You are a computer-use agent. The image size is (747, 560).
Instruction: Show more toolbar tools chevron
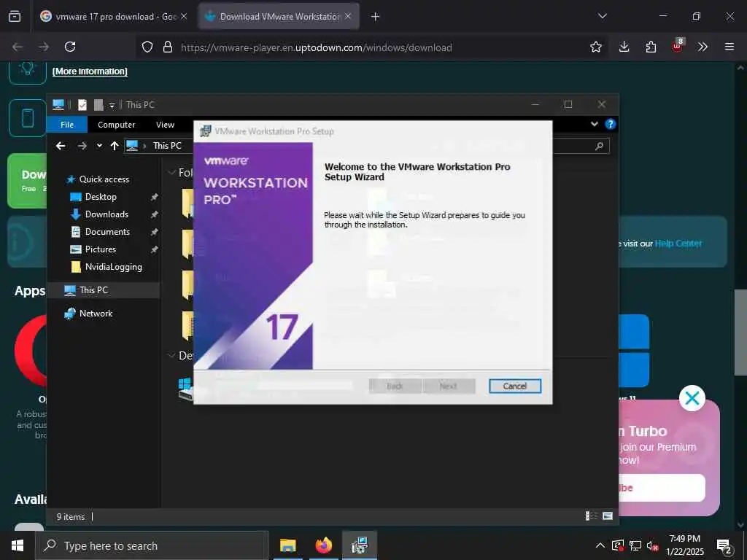point(703,47)
